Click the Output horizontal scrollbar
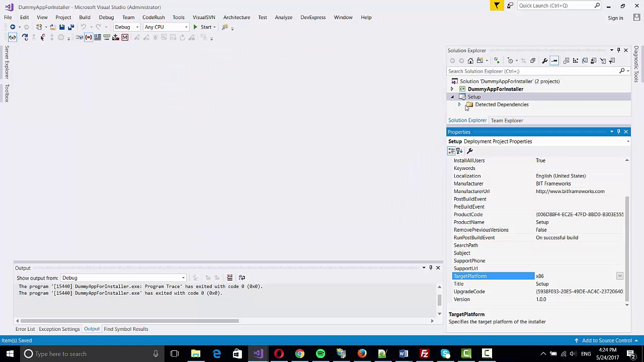This screenshot has width=644, height=362. tap(129, 321)
